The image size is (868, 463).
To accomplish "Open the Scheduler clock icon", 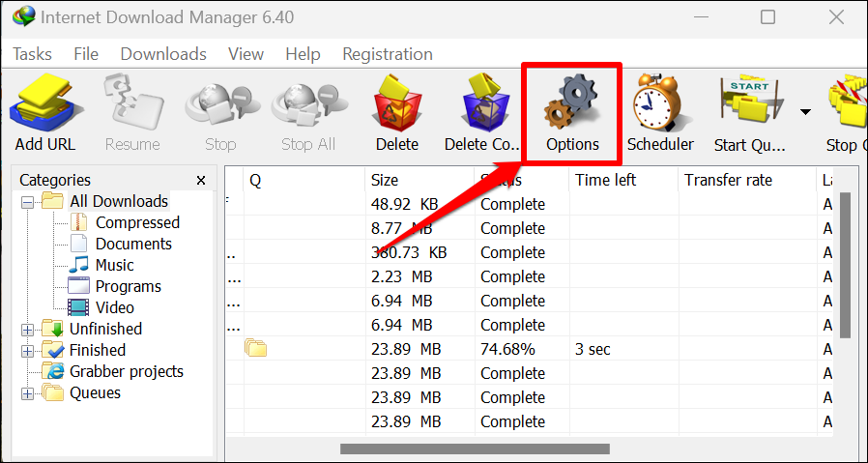I will [660, 106].
